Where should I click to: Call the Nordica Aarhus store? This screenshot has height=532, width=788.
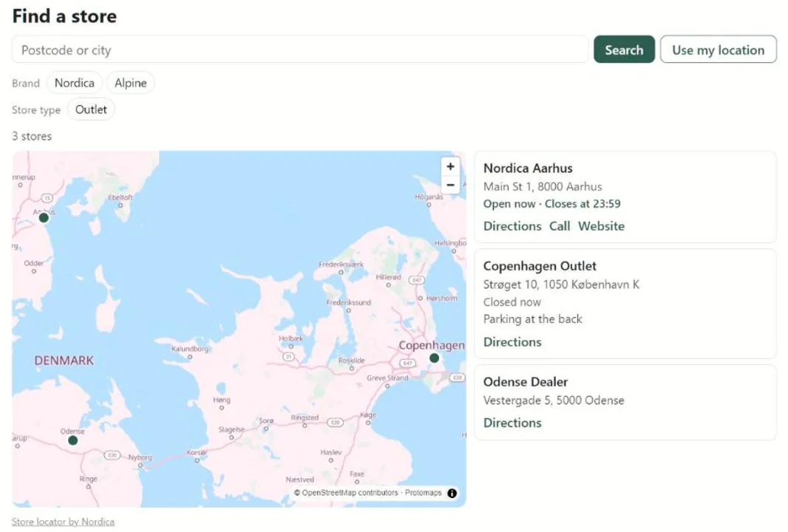tap(560, 226)
